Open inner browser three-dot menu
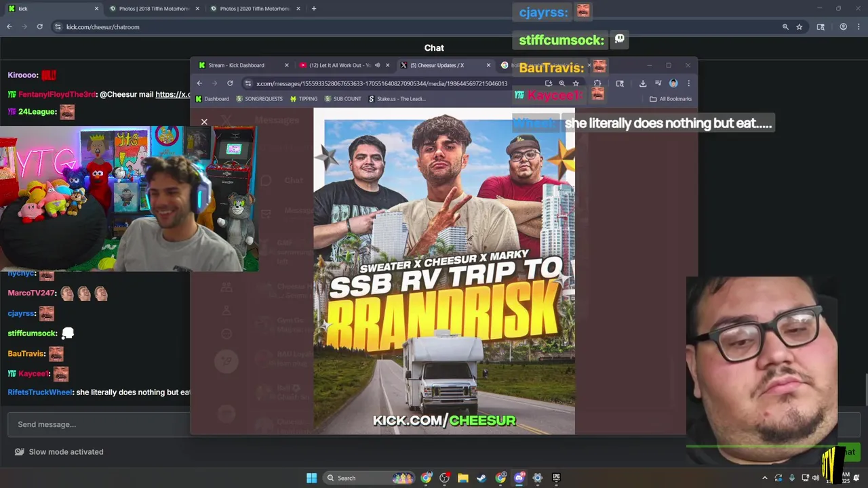 pos(688,83)
